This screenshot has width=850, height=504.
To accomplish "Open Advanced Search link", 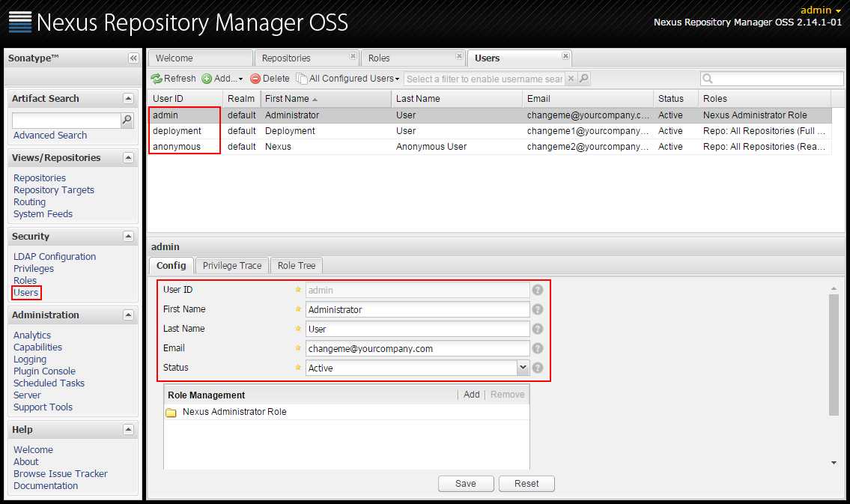I will tap(50, 136).
